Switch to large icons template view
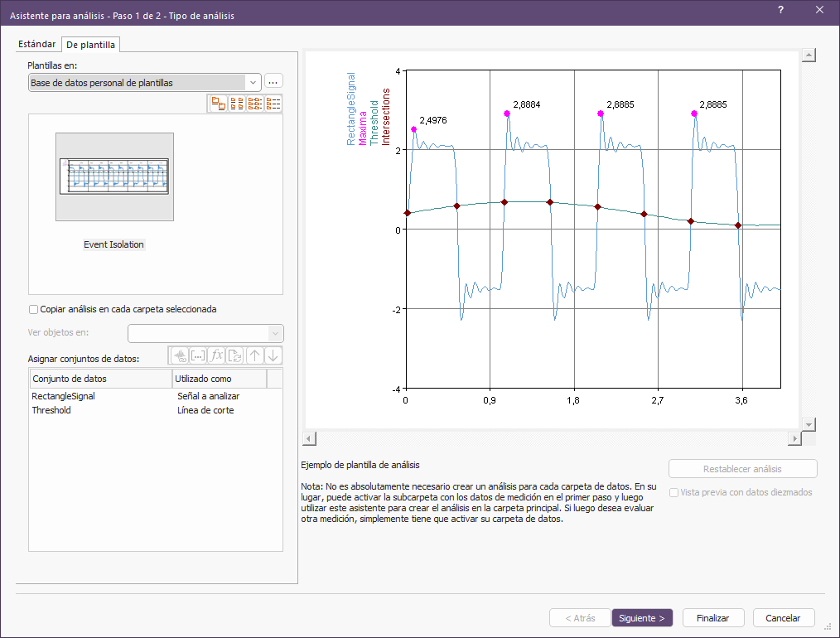The height and width of the screenshot is (638, 840). click(219, 104)
